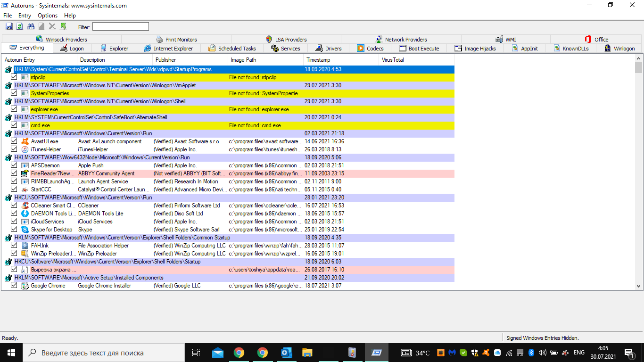Click into the Filter text box
644x362 pixels.
[121, 26]
